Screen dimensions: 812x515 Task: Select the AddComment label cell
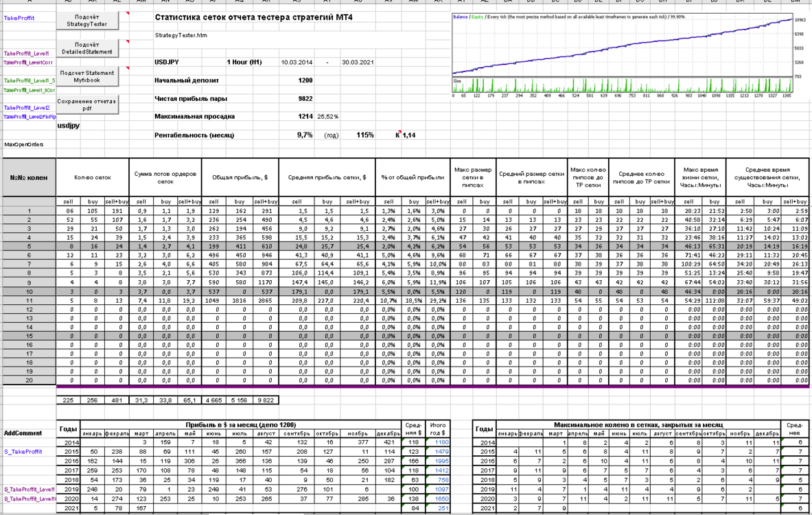pos(23,433)
